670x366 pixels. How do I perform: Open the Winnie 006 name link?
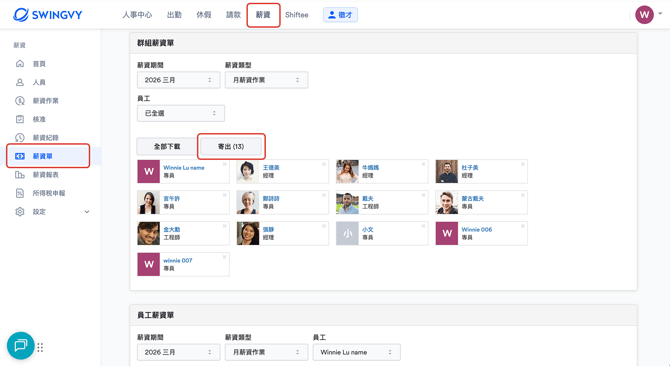[476, 229]
